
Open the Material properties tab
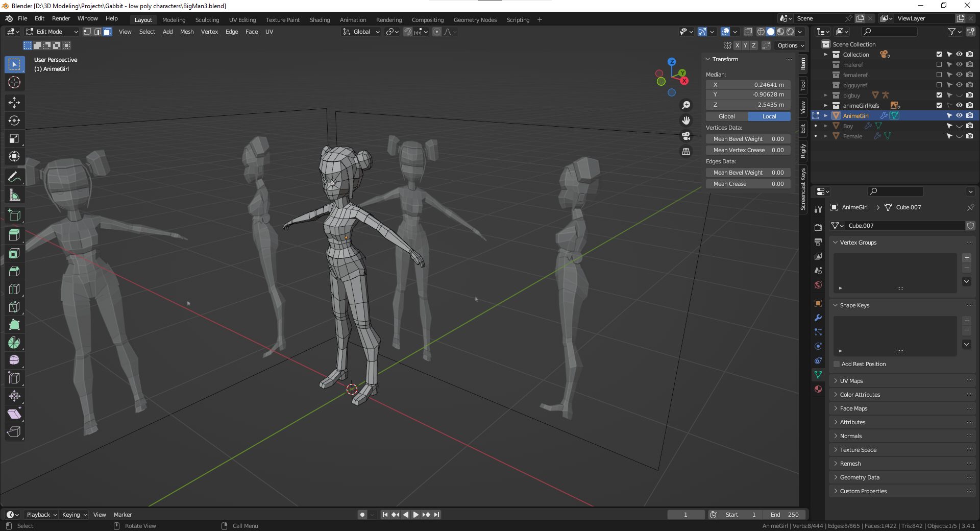coord(818,389)
